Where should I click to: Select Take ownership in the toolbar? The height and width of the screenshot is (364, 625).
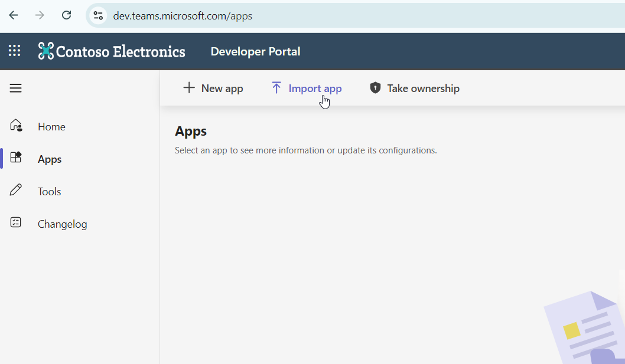click(x=415, y=88)
